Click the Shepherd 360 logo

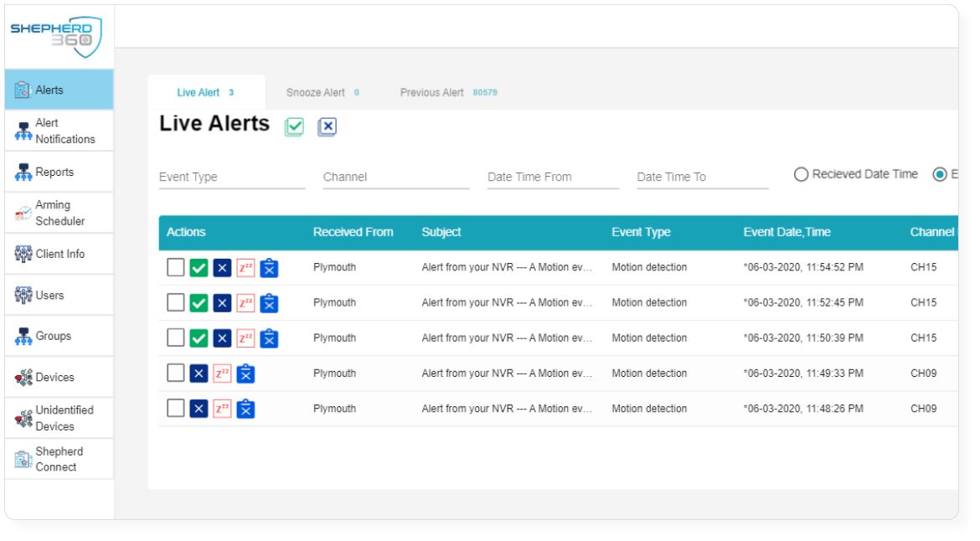pos(56,36)
